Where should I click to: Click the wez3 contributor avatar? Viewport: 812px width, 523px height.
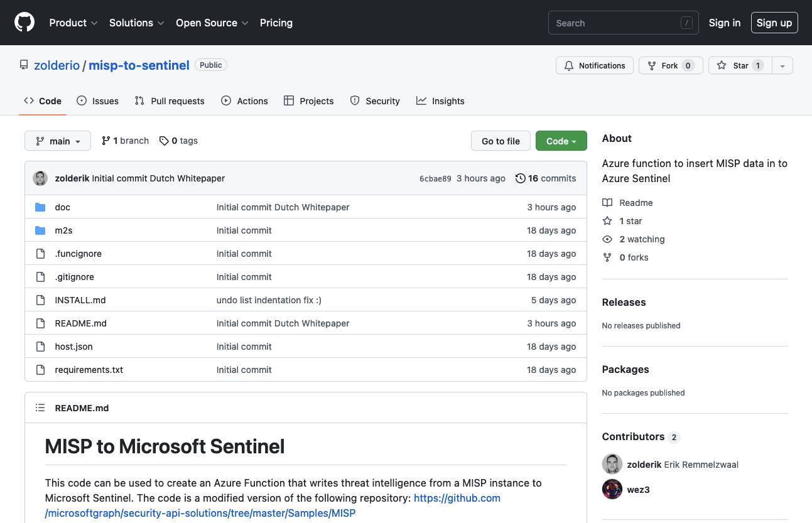[x=612, y=489]
